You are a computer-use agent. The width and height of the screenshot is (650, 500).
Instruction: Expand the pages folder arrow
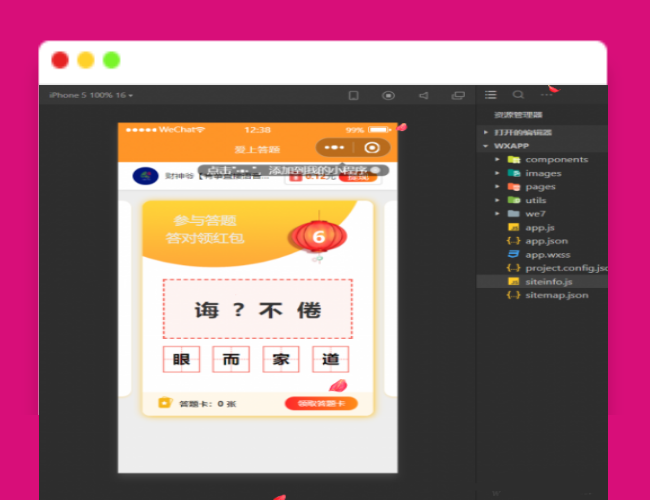(497, 187)
